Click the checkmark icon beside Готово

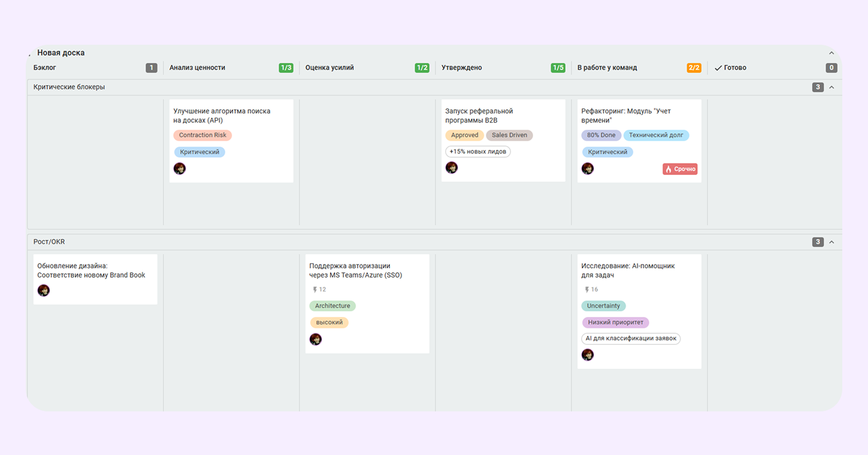point(718,68)
